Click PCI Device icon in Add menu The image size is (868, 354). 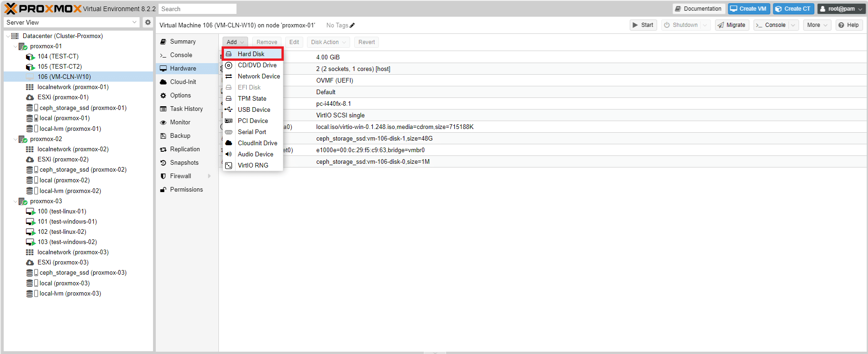tap(229, 121)
